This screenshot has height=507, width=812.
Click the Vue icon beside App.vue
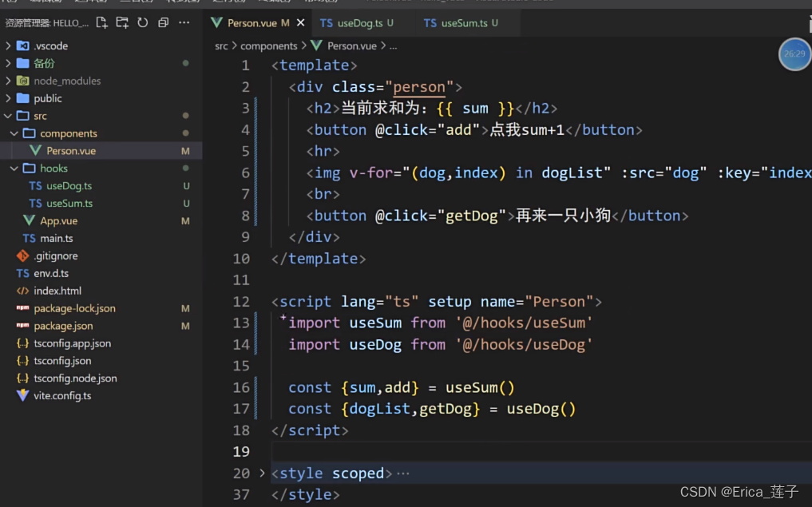30,220
